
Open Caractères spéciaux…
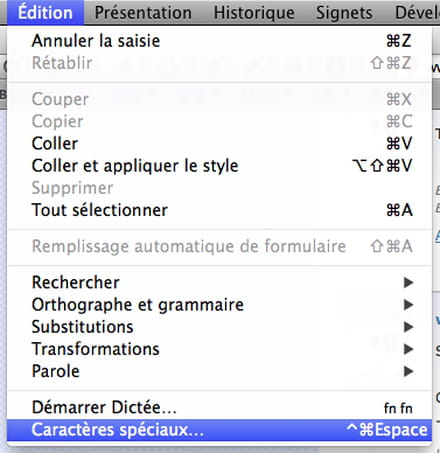(x=219, y=430)
